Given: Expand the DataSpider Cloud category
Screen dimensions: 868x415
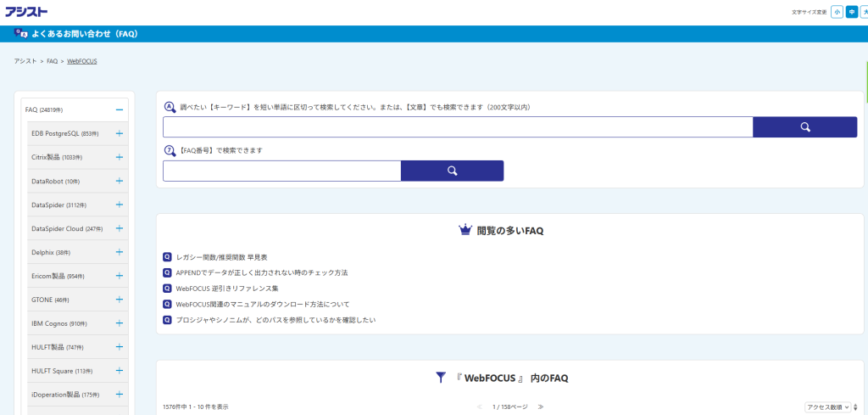Looking at the screenshot, I should click(120, 228).
